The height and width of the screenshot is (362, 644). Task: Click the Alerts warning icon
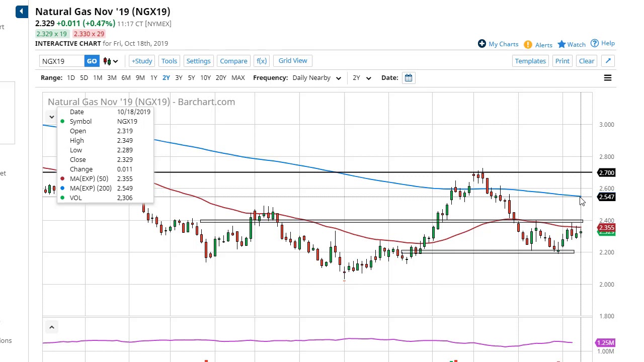click(528, 45)
